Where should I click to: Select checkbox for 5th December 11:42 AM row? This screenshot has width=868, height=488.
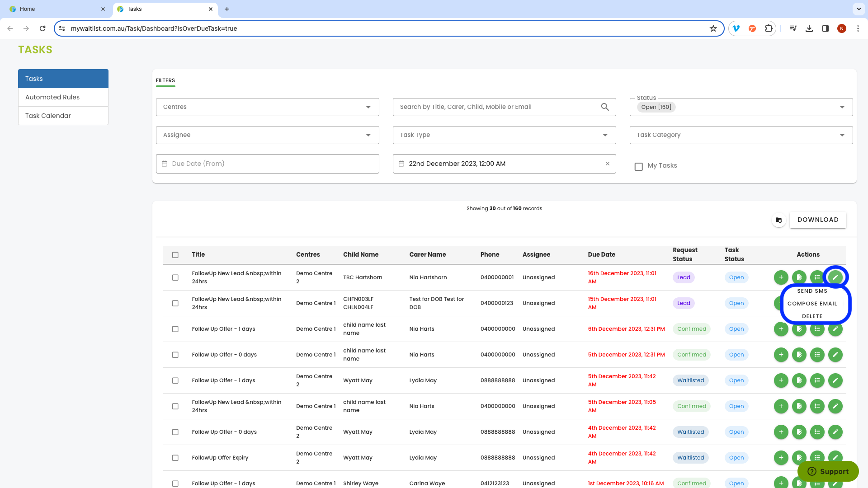175,380
